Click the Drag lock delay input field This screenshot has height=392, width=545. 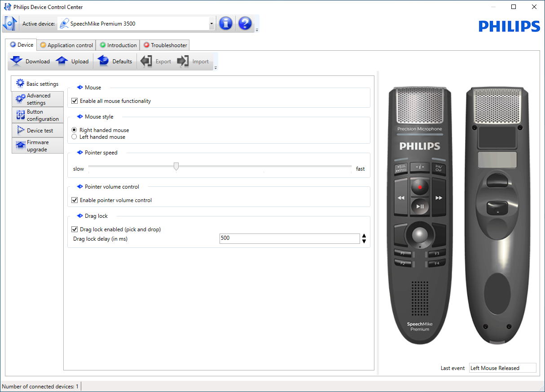click(290, 238)
